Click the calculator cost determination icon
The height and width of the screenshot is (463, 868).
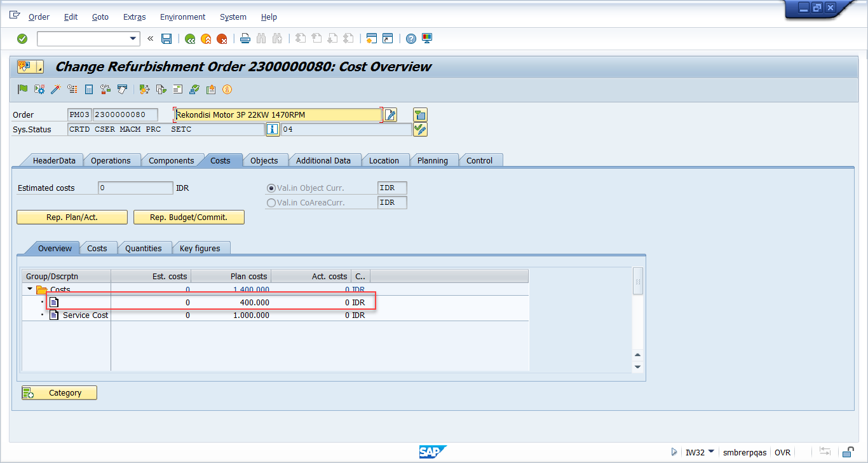tap(89, 90)
